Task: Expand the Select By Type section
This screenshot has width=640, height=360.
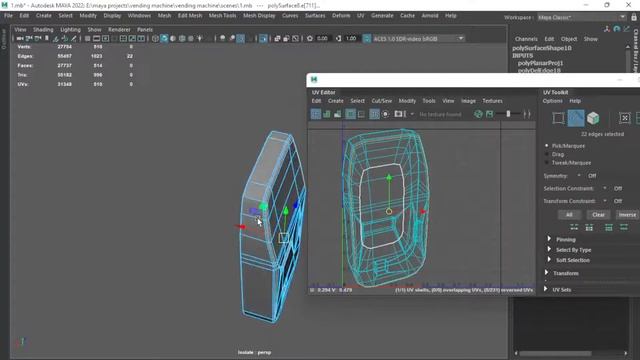Action: (549, 249)
